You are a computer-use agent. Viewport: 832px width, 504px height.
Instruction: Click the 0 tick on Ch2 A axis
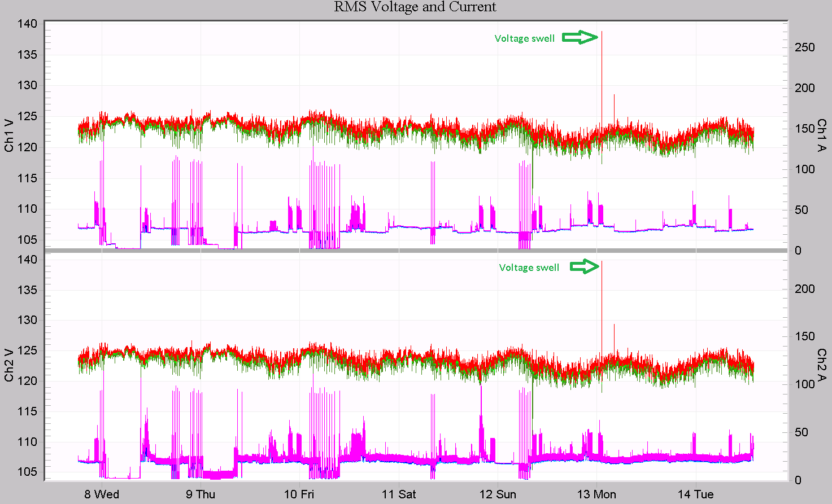pos(798,480)
